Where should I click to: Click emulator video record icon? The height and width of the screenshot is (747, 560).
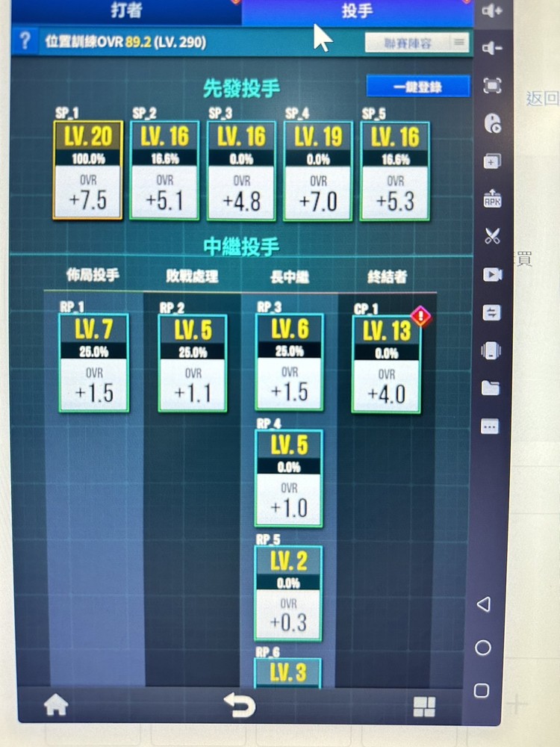492,274
